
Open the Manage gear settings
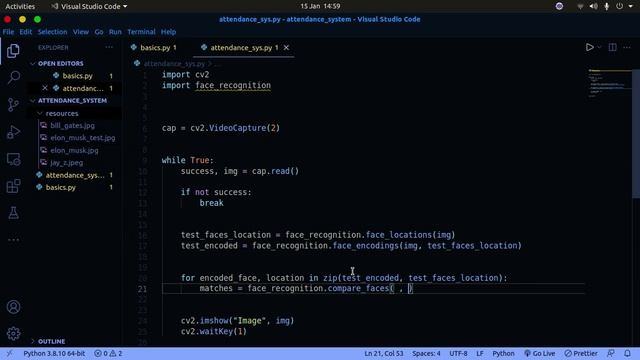[13, 333]
